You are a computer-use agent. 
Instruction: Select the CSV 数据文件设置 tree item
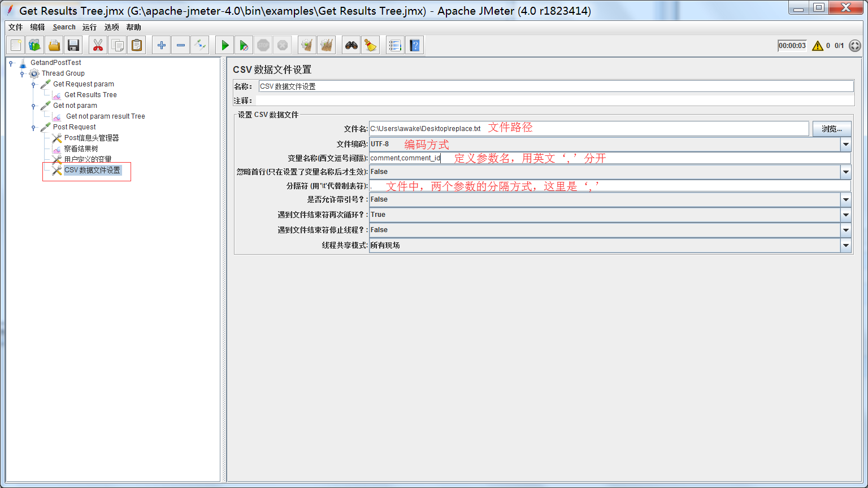point(92,170)
